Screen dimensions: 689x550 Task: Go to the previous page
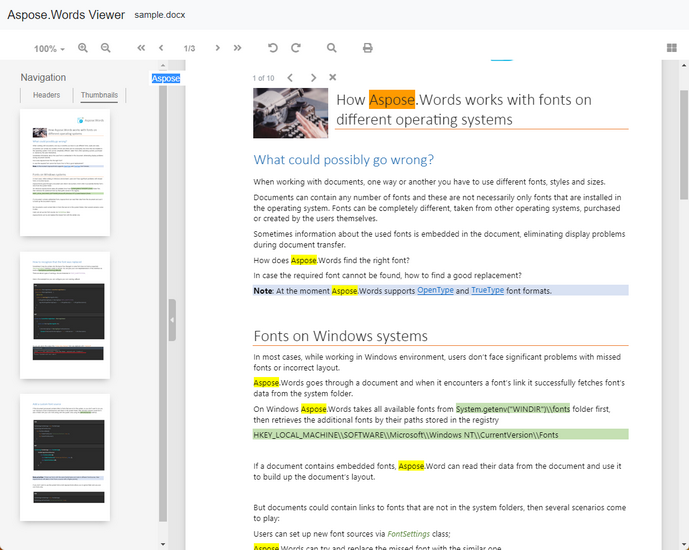coord(161,48)
